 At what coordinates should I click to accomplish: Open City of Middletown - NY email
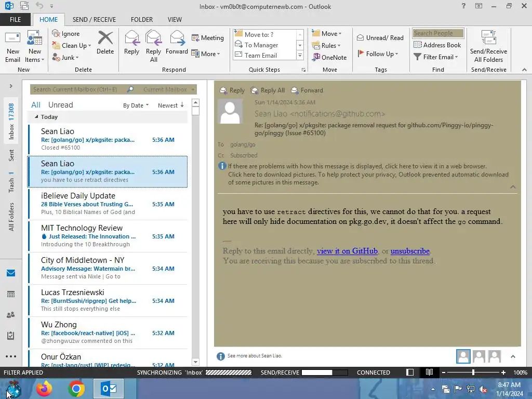(x=108, y=268)
